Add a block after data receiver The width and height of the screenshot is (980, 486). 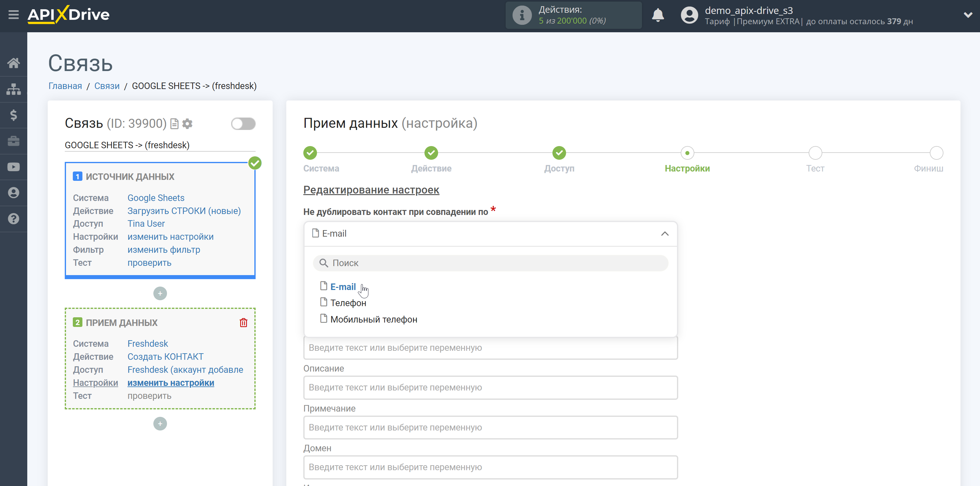(x=160, y=424)
